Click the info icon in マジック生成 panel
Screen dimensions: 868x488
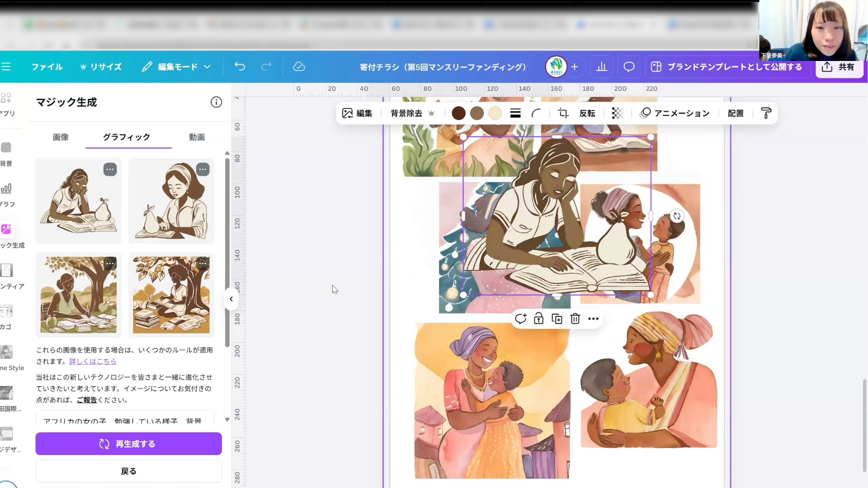(x=216, y=102)
